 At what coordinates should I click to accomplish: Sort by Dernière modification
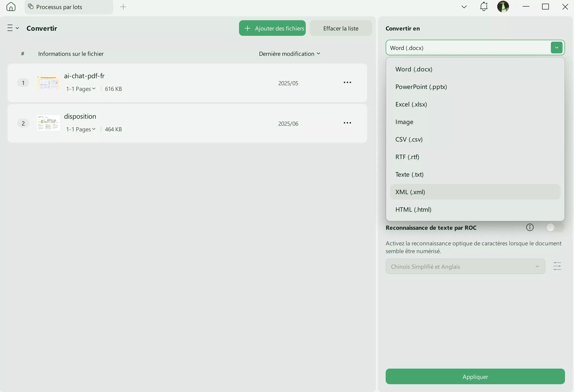[289, 54]
